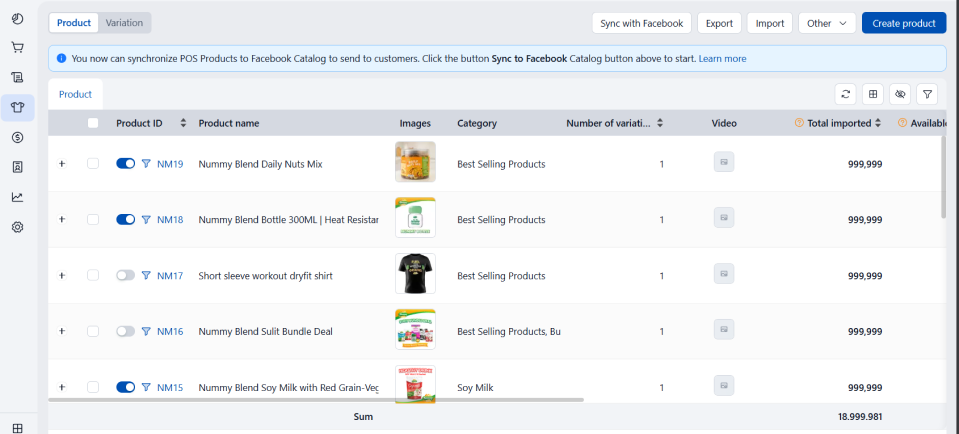Click the column layout grid icon
Image resolution: width=959 pixels, height=434 pixels.
tap(873, 94)
